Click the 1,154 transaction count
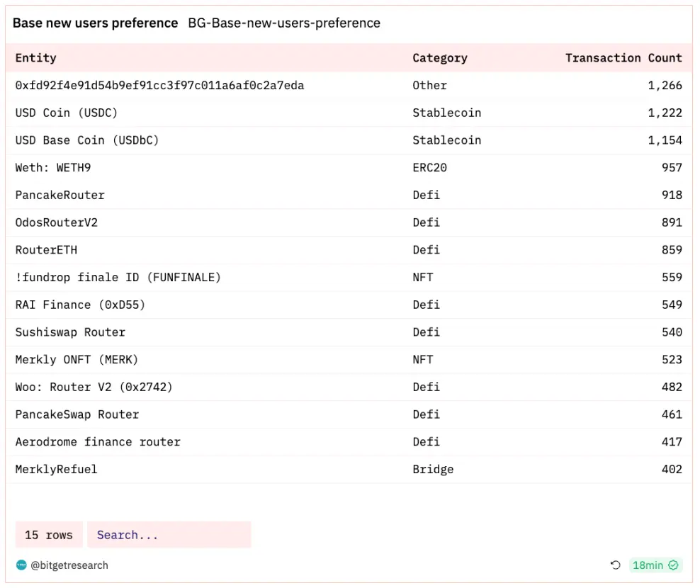 pos(665,140)
